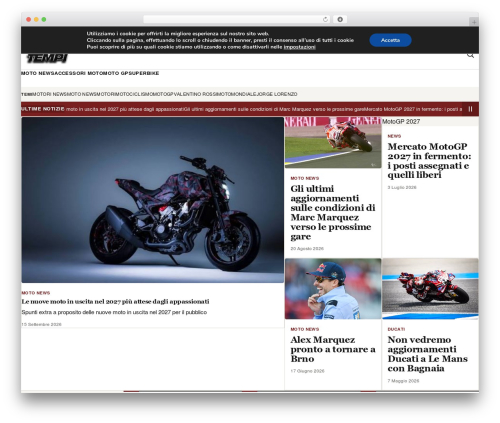Select the Motociclismo tag

(135, 94)
